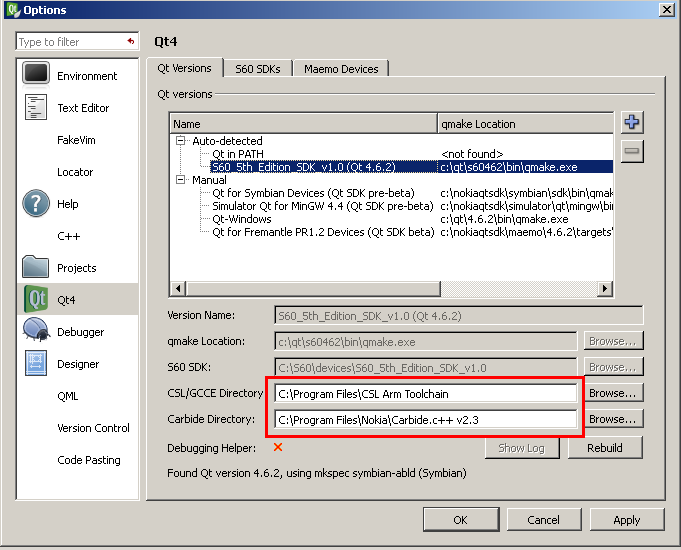Select FakeVim in the category list
Viewport: 681px width, 550px height.
[x=77, y=140]
